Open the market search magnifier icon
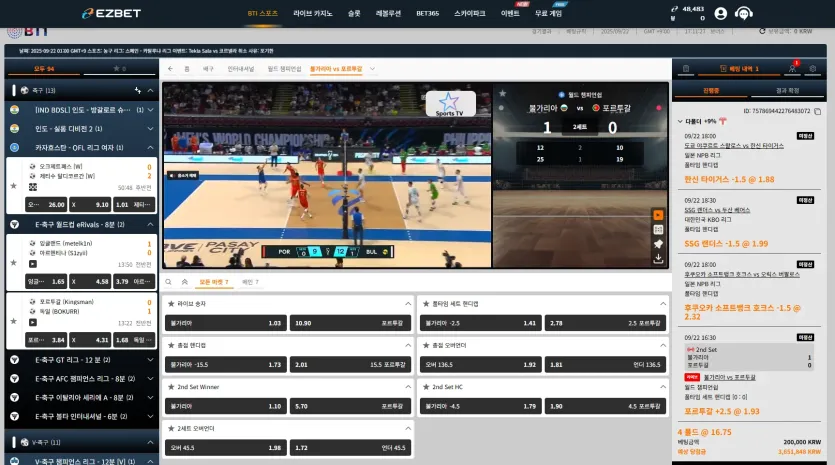Viewport: 835px width, 465px height. click(x=168, y=282)
